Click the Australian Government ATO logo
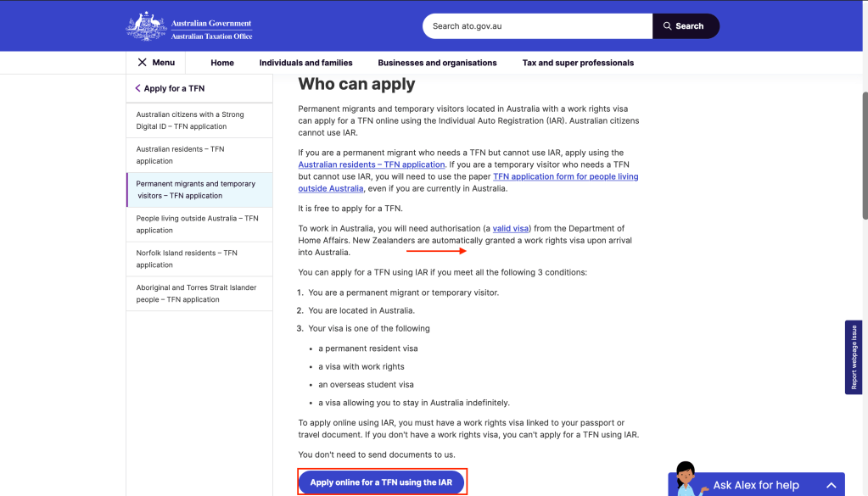The image size is (868, 496). click(189, 26)
